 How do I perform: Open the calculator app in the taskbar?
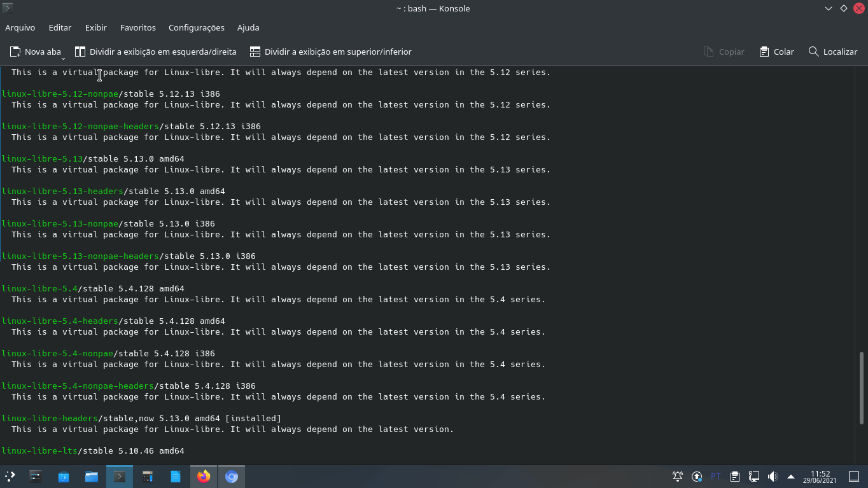tap(147, 476)
